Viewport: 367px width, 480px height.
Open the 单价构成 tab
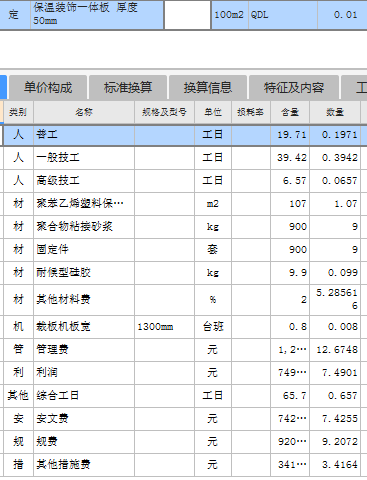click(x=48, y=88)
